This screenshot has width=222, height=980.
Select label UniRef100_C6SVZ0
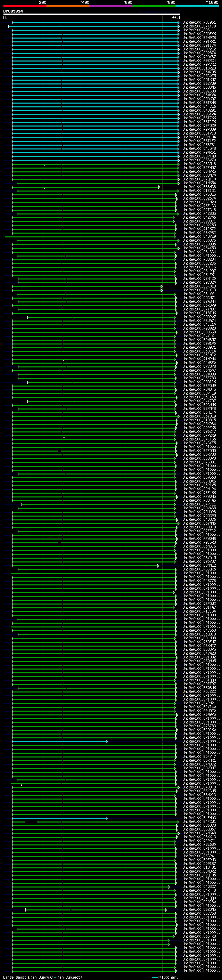pos(199,160)
